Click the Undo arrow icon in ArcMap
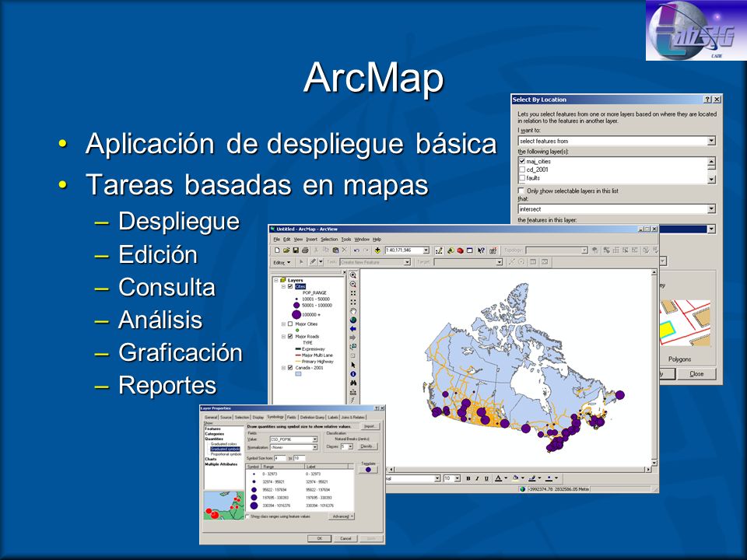The width and height of the screenshot is (747, 560). (x=356, y=250)
